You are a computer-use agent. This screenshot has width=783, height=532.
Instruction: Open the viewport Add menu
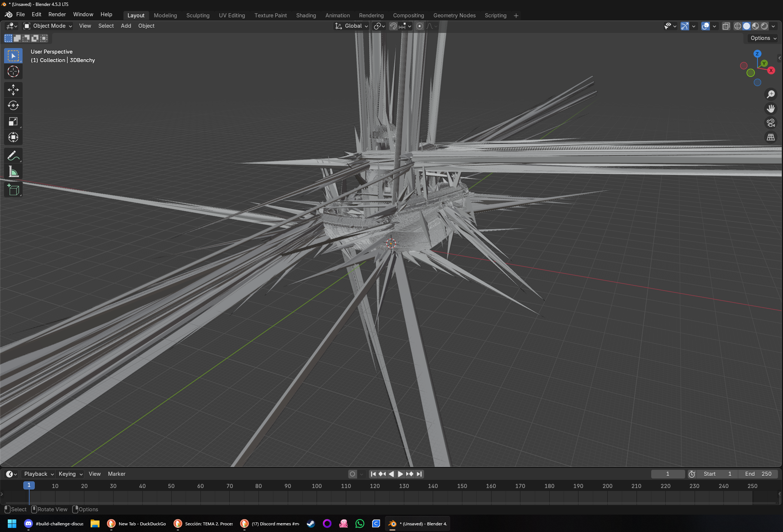click(126, 26)
